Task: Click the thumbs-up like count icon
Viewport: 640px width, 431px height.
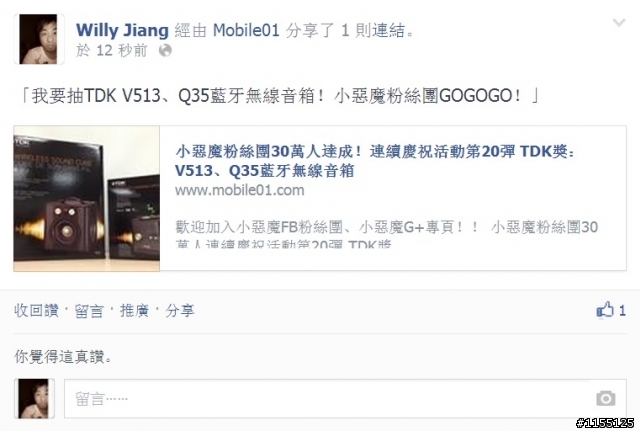Action: coord(605,310)
